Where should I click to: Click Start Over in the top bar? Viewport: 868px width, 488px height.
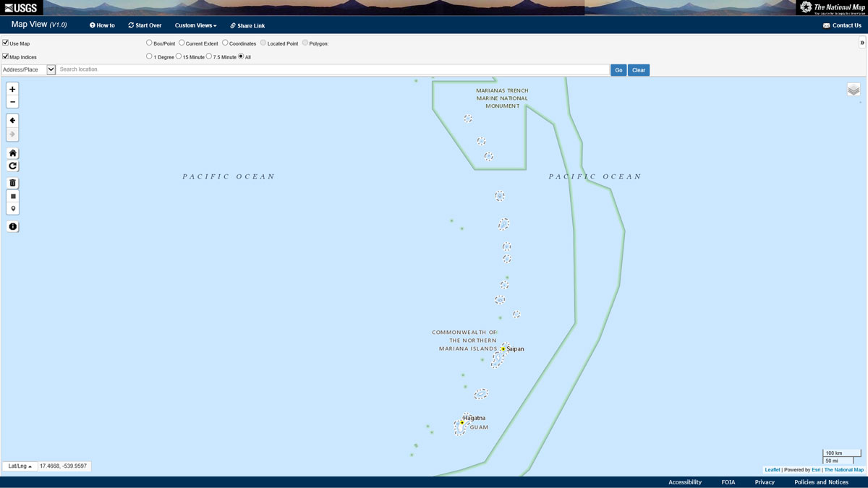[x=145, y=25]
